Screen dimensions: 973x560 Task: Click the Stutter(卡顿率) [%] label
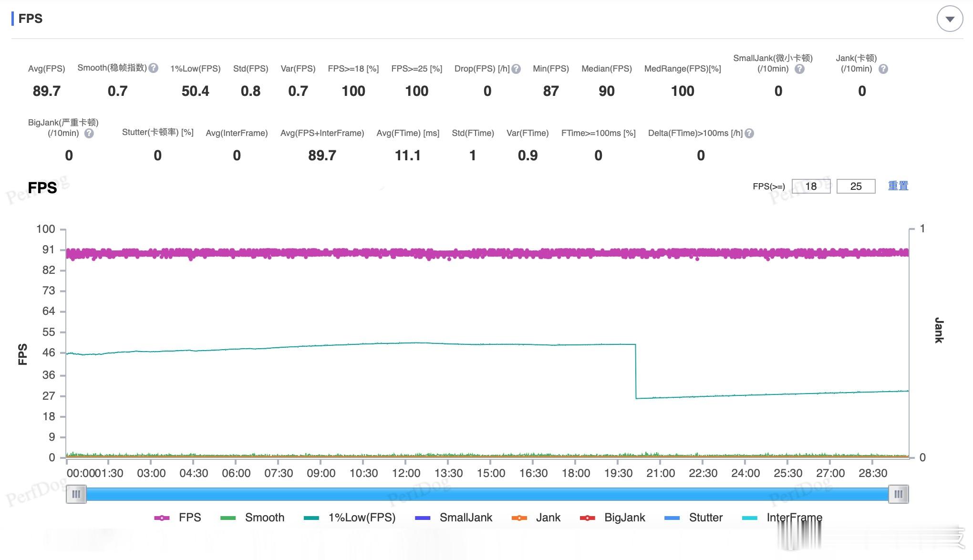click(x=158, y=133)
